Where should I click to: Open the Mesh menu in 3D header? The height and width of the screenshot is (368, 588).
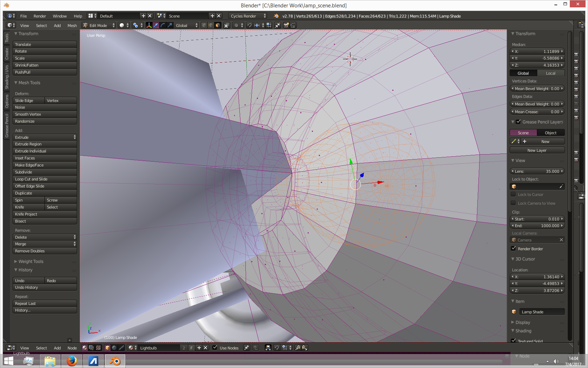click(x=72, y=26)
